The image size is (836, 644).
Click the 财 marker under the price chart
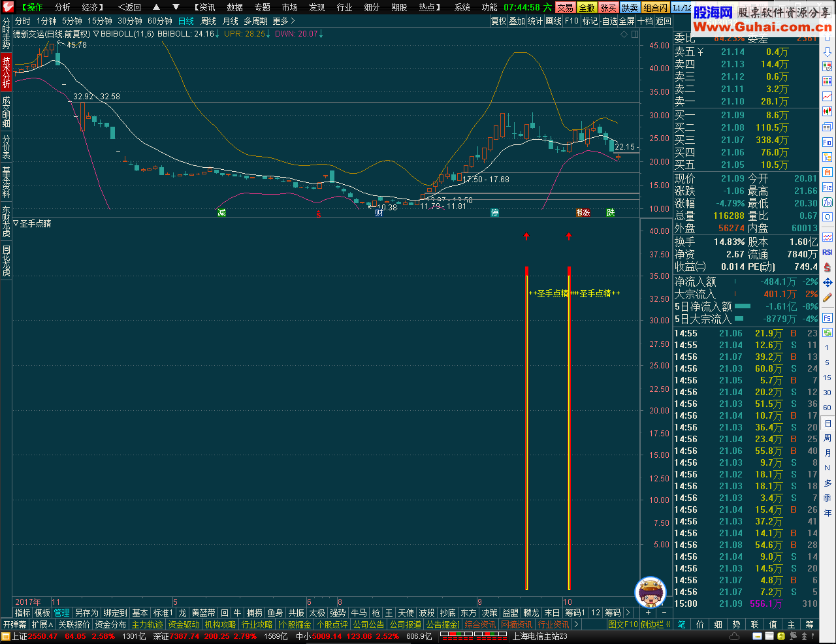pos(379,213)
